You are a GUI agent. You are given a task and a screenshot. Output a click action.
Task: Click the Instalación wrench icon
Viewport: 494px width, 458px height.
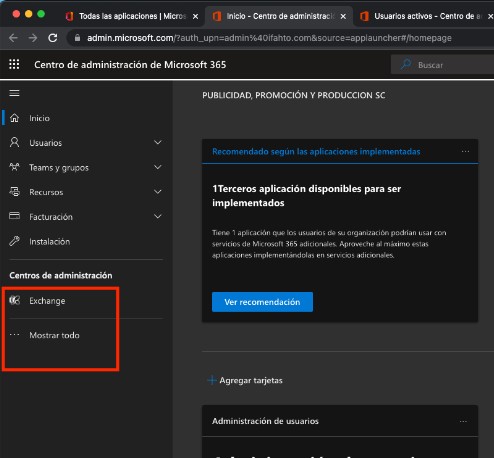coord(14,241)
